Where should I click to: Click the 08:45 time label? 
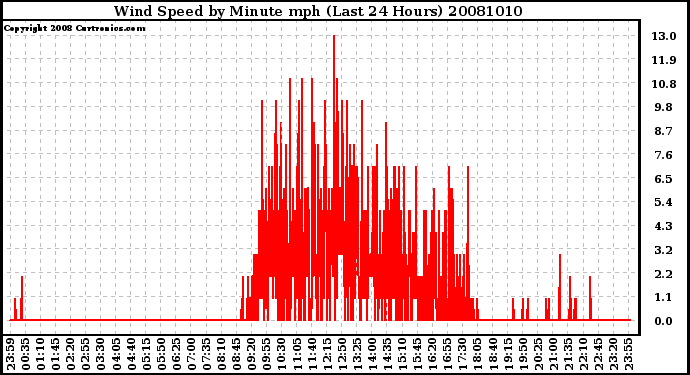pyautogui.click(x=237, y=355)
